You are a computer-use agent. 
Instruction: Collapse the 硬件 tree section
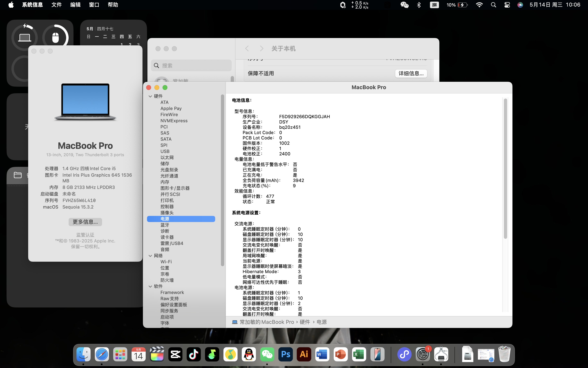pos(150,96)
